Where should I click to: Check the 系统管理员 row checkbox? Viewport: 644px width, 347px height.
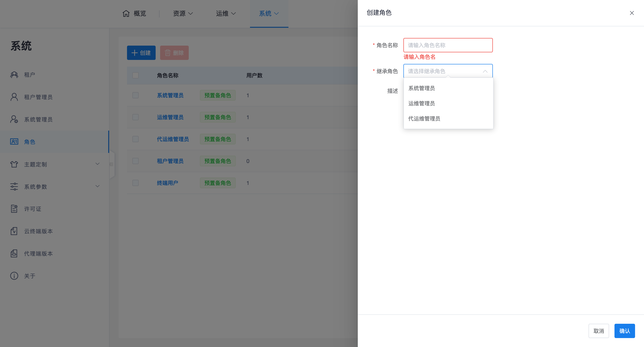click(136, 95)
